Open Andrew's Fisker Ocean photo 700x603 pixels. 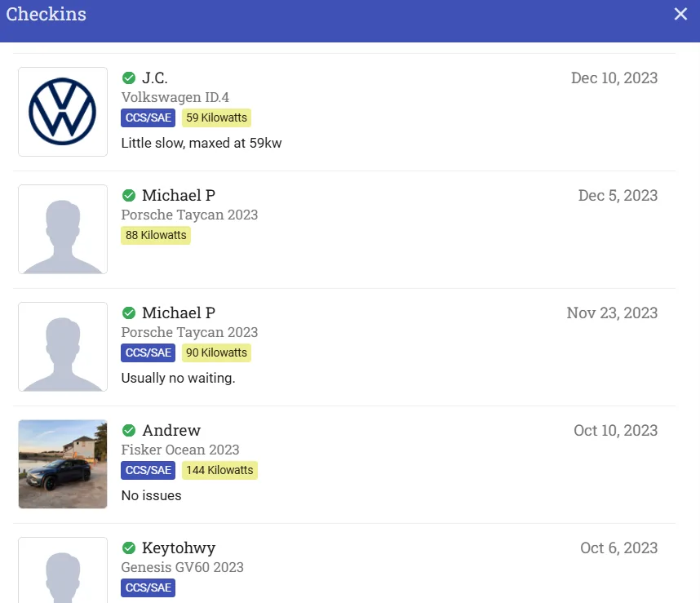coord(63,464)
